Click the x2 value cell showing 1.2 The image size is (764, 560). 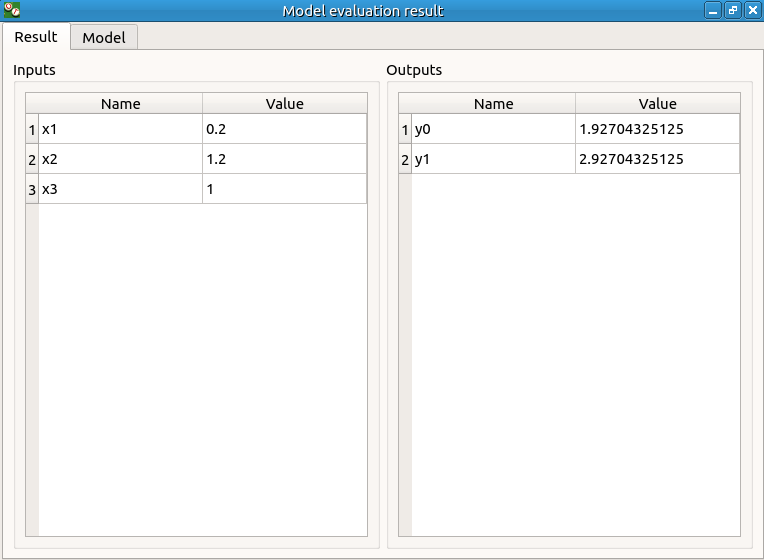(x=284, y=159)
